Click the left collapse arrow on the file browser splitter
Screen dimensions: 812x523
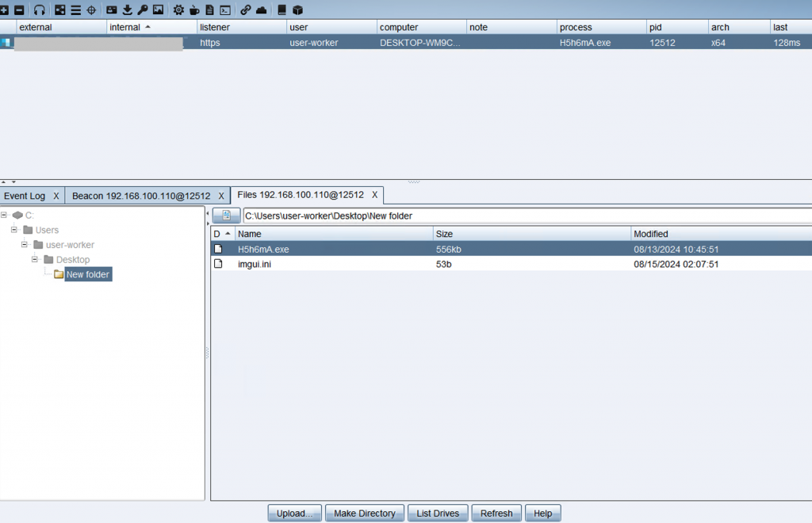[208, 213]
